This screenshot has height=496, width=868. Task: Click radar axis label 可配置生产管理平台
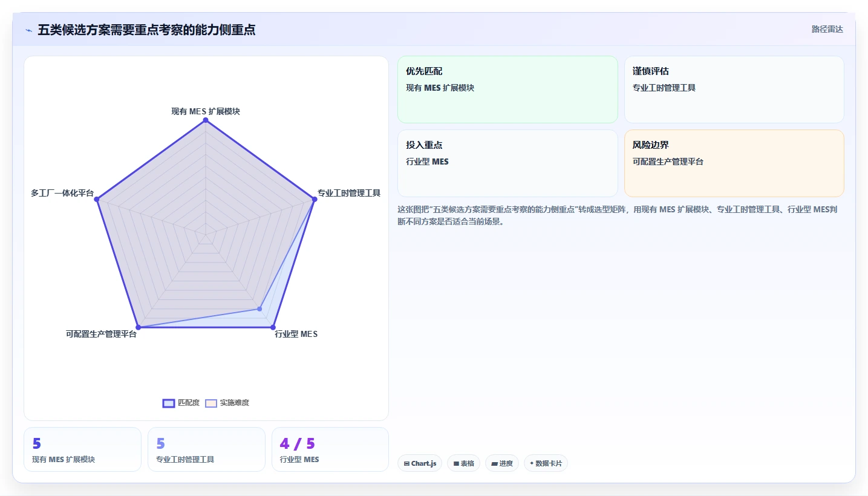coord(102,334)
